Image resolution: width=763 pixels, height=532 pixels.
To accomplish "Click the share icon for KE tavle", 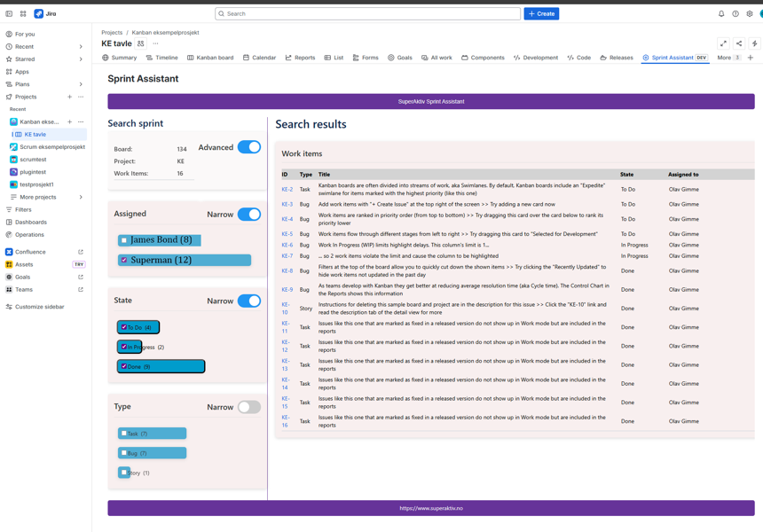I will [739, 43].
